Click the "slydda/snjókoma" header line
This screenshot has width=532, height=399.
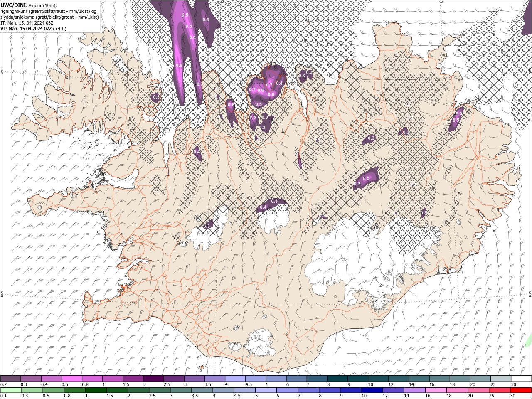click(x=50, y=17)
